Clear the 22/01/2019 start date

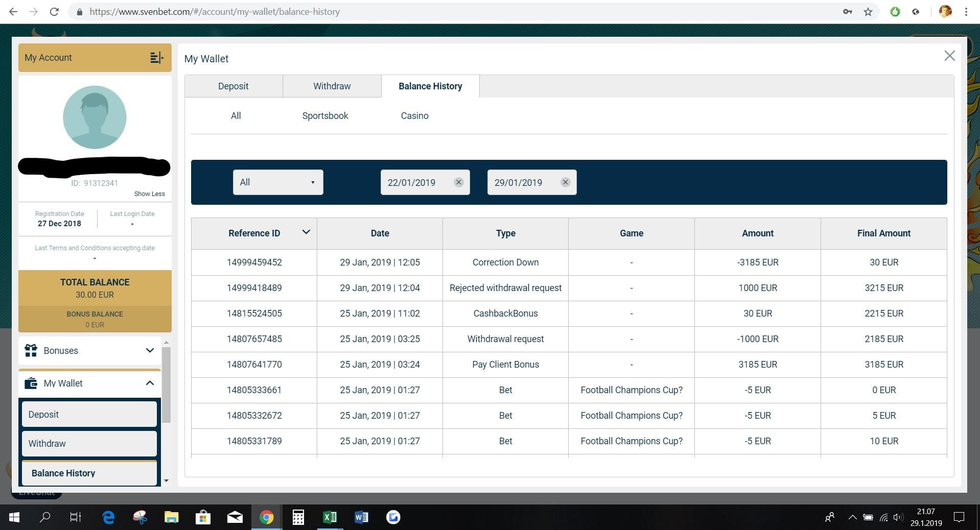pos(458,182)
